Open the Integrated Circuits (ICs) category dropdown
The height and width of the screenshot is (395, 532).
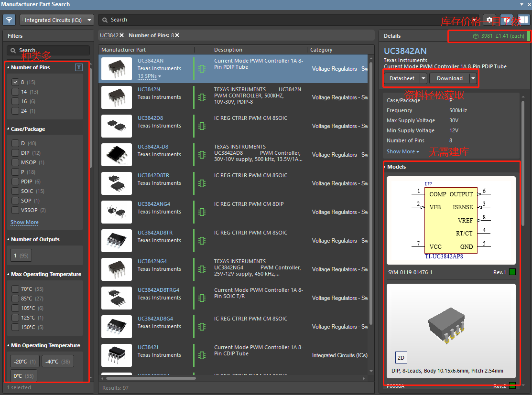pyautogui.click(x=57, y=20)
